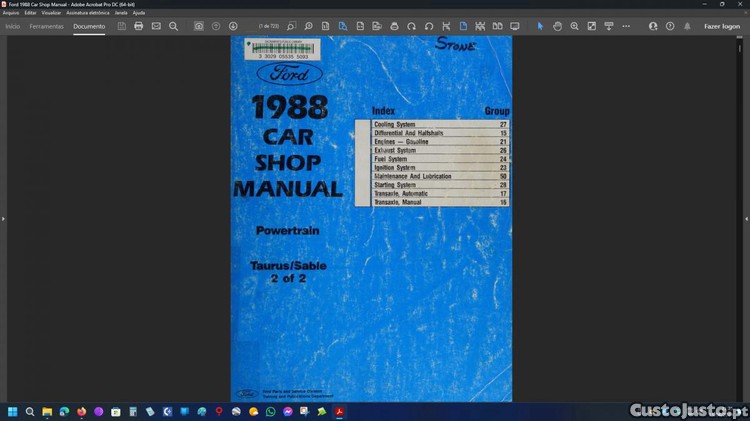Select the hand pan tool
This screenshot has width=750, height=421.
[557, 26]
